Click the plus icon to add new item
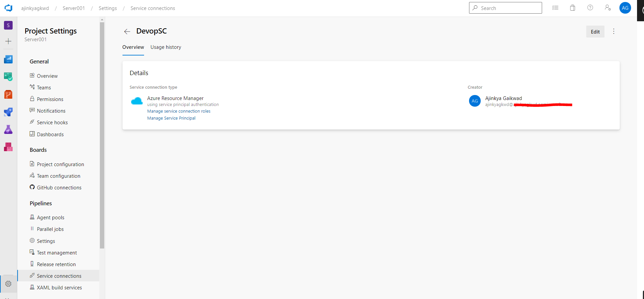This screenshot has width=644, height=299. coord(8,41)
